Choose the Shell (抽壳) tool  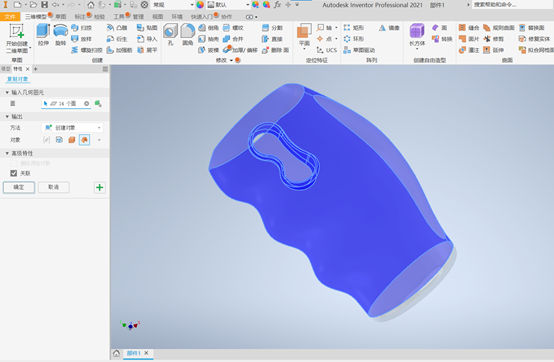coord(208,39)
